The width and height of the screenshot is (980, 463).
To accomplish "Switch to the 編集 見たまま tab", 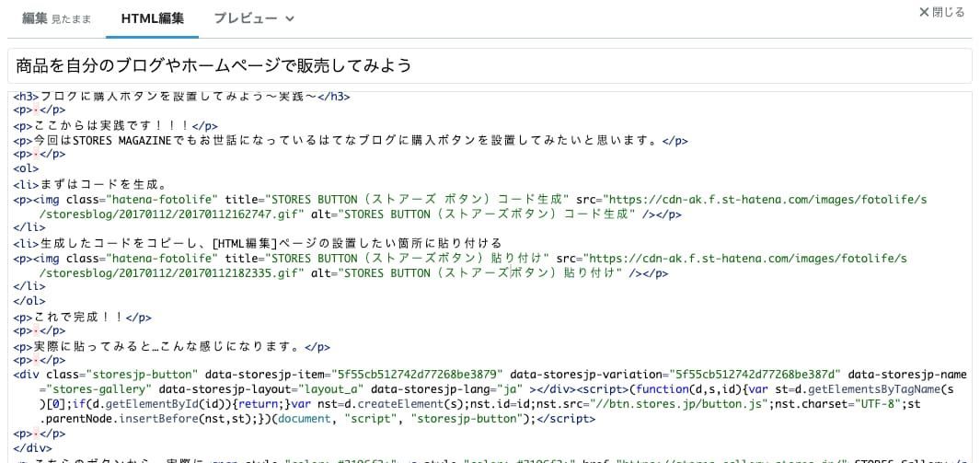I will click(x=56, y=18).
